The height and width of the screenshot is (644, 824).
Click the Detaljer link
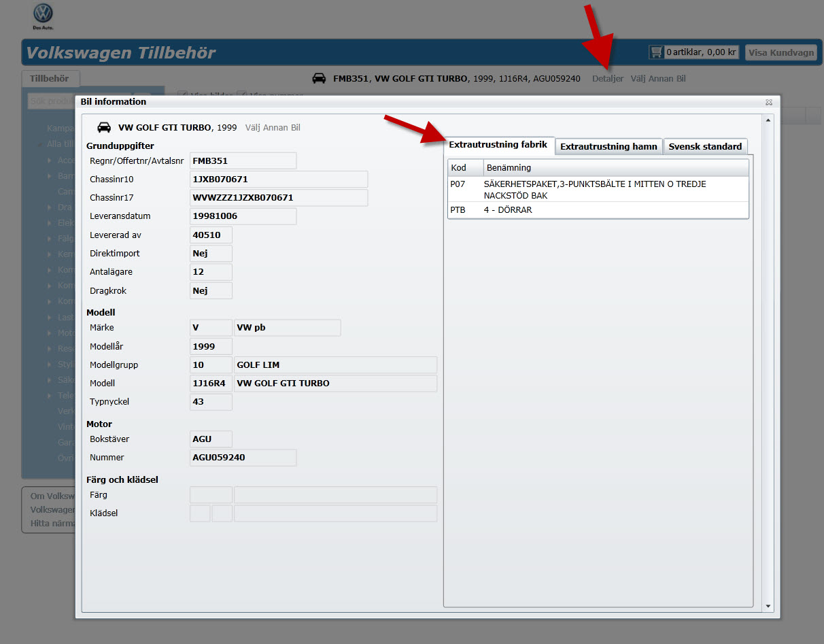(x=607, y=79)
